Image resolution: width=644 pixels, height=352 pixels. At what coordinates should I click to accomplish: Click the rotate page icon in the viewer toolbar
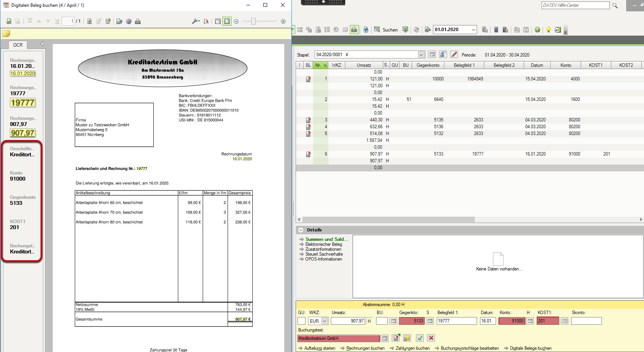(x=206, y=22)
